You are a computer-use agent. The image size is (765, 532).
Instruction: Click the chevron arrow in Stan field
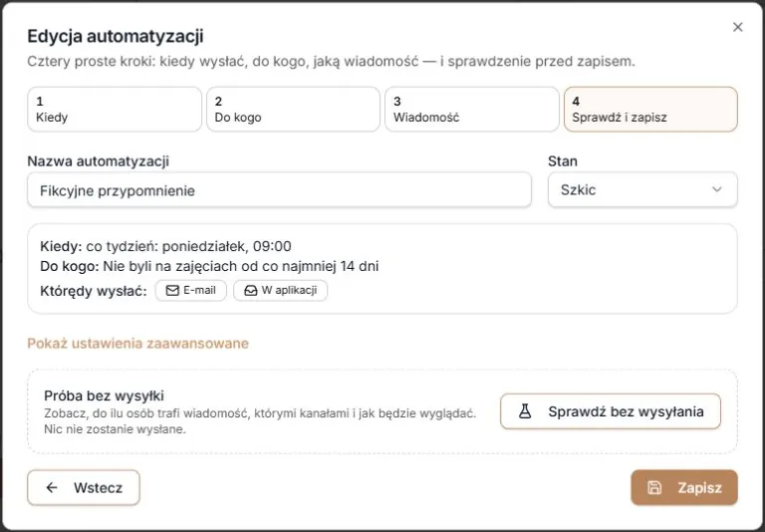pos(717,189)
